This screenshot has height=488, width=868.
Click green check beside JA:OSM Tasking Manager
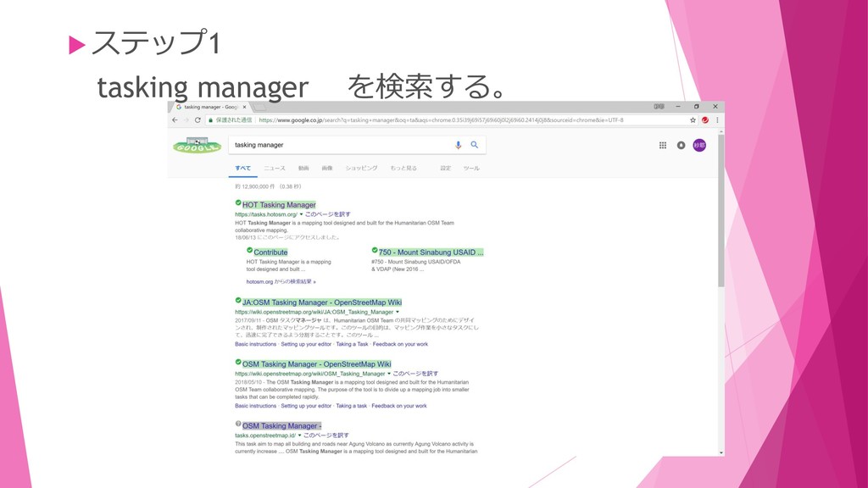point(238,301)
